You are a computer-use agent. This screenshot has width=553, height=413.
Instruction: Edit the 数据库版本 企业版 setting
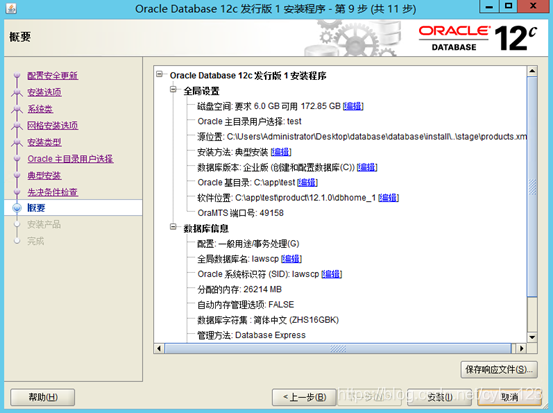367,167
